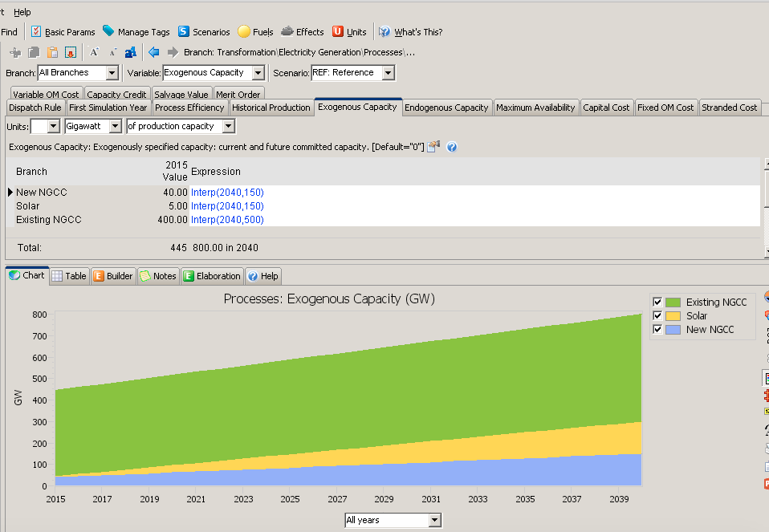Click the red down-arrow fill icon
The height and width of the screenshot is (532, 769).
[71, 52]
